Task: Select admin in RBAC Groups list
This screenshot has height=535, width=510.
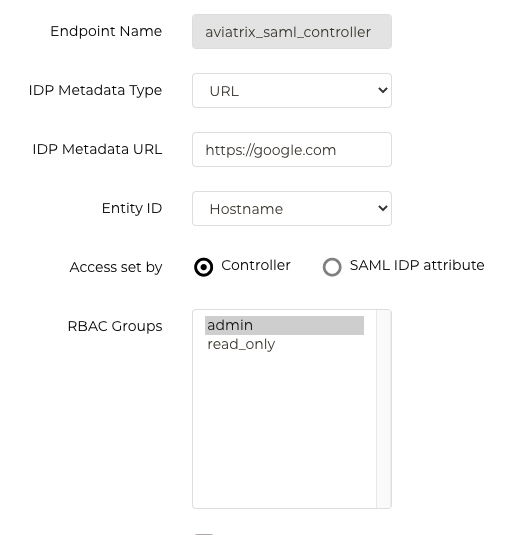Action: (x=284, y=325)
